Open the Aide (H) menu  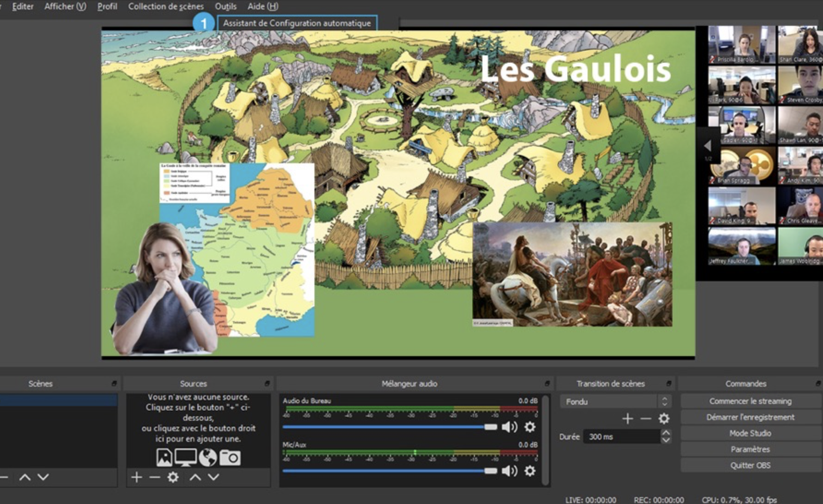click(x=263, y=6)
